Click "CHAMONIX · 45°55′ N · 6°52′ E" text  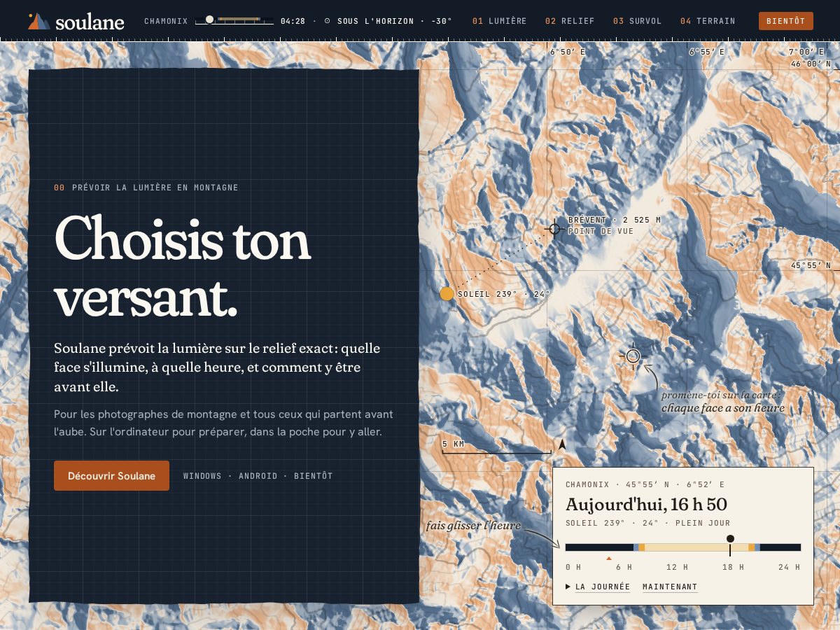(645, 484)
